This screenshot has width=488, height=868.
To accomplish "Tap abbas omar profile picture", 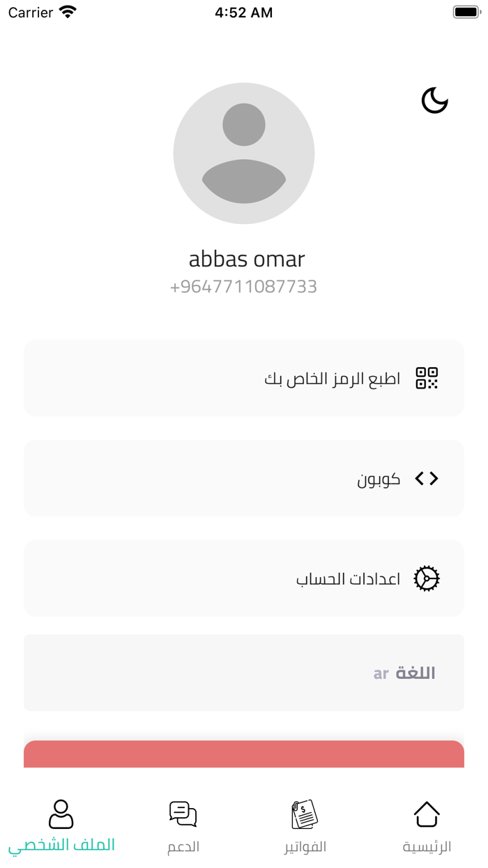I will tap(244, 153).
